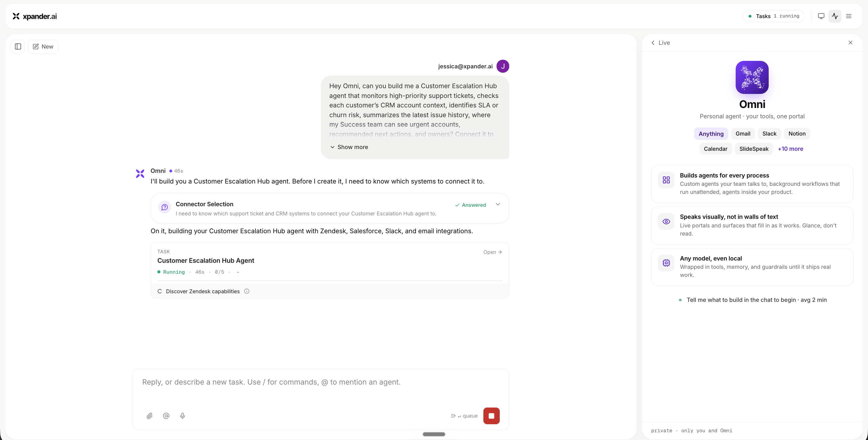Click the Connector Selection heading

[205, 204]
